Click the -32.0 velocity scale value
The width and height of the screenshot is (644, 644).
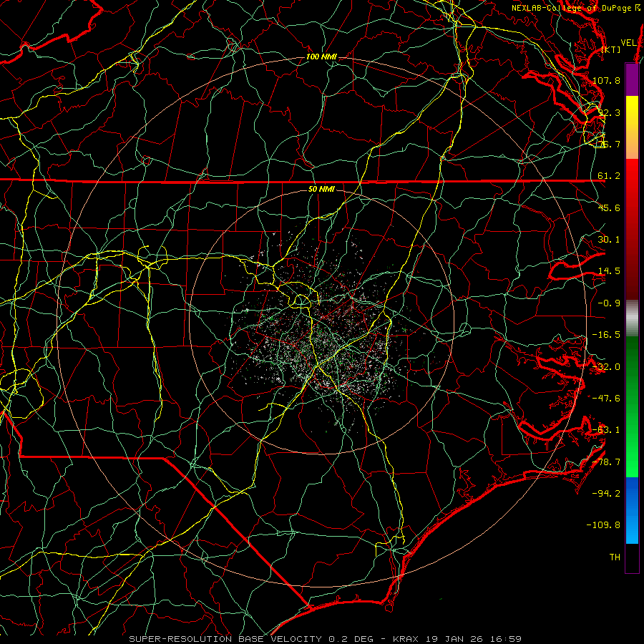pos(606,367)
